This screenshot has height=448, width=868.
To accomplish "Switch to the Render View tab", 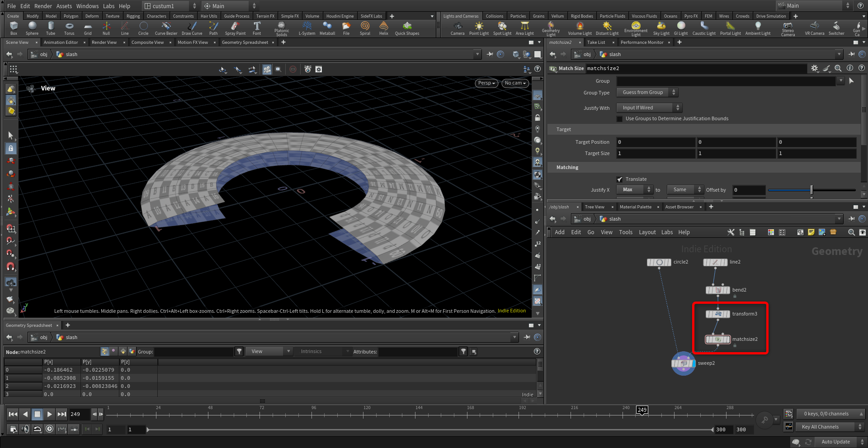I will click(x=104, y=42).
